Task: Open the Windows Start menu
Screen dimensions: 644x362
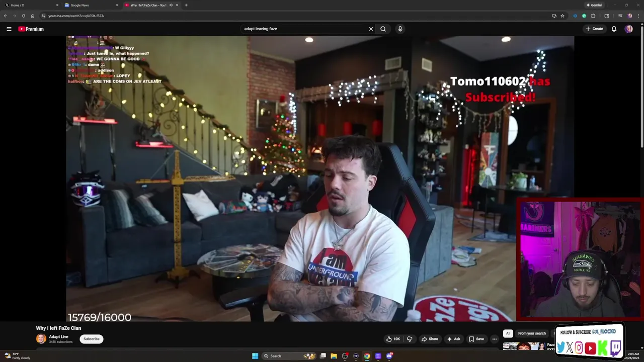Action: (255, 356)
